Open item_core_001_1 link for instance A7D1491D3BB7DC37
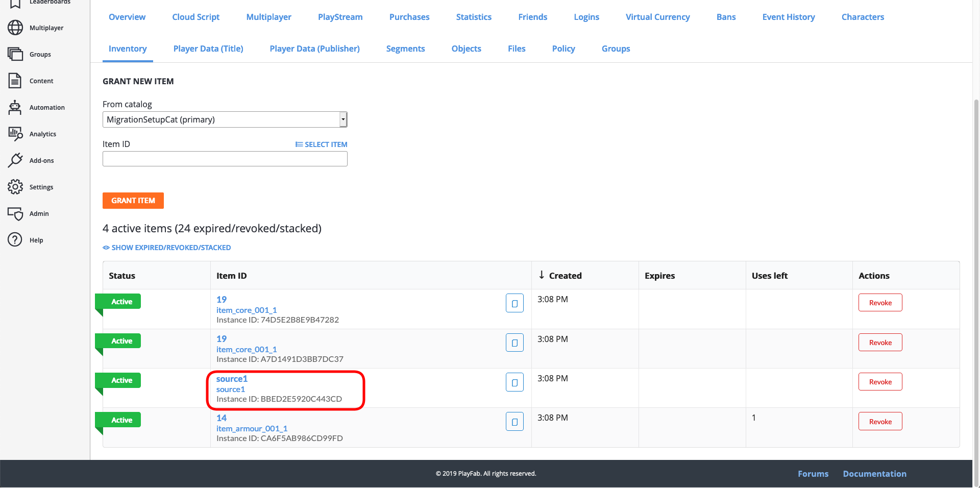This screenshot has width=980, height=488. point(247,350)
